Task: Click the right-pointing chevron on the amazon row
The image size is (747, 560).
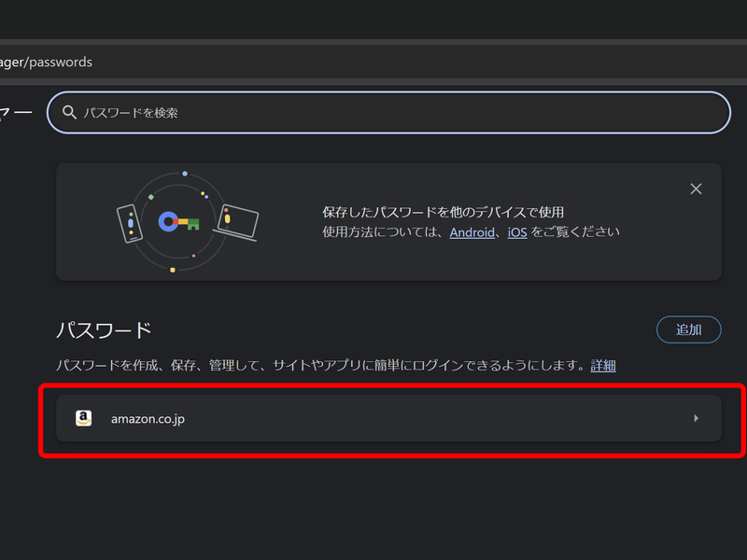Action: pyautogui.click(x=696, y=418)
